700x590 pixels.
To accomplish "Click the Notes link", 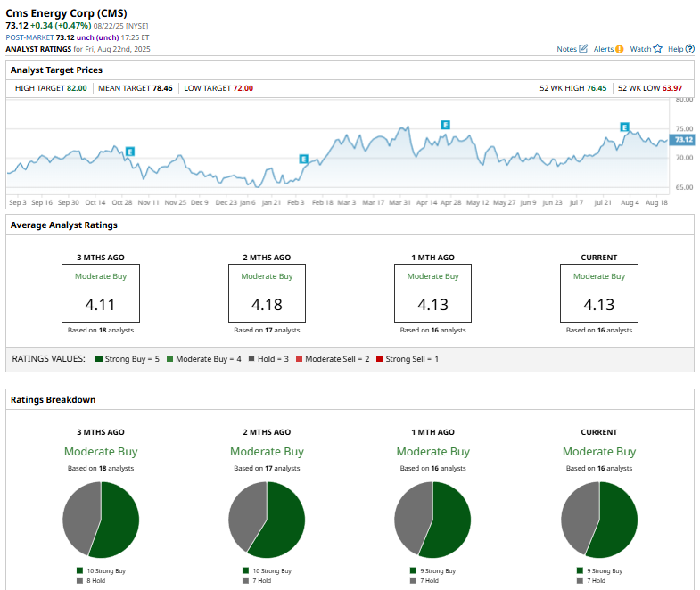I will pos(566,49).
